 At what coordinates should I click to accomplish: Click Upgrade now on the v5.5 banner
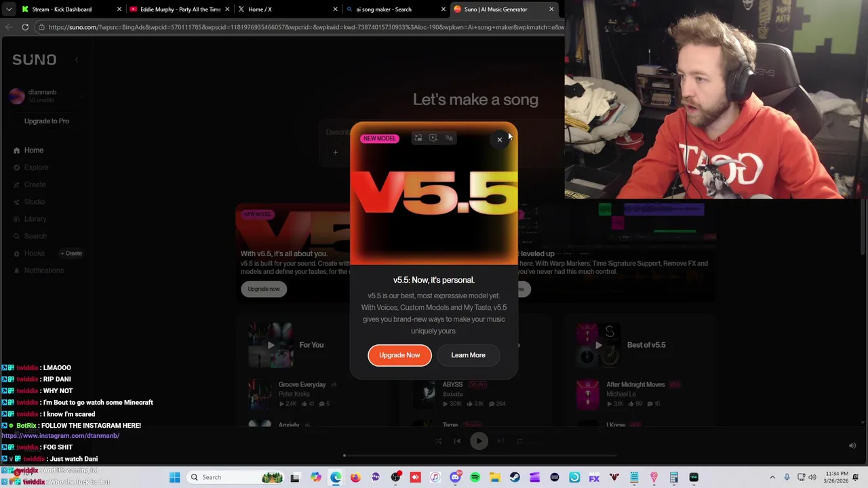(x=264, y=289)
